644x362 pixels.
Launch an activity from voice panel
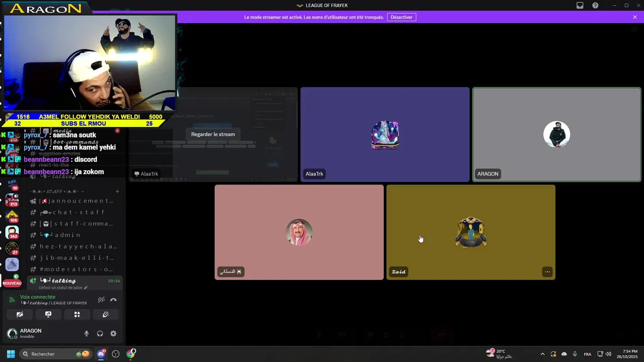click(x=77, y=314)
